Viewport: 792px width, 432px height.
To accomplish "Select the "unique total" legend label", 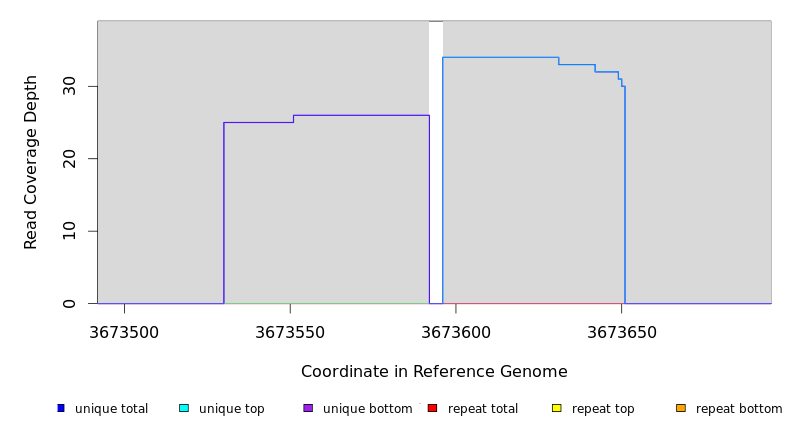I will tap(111, 409).
